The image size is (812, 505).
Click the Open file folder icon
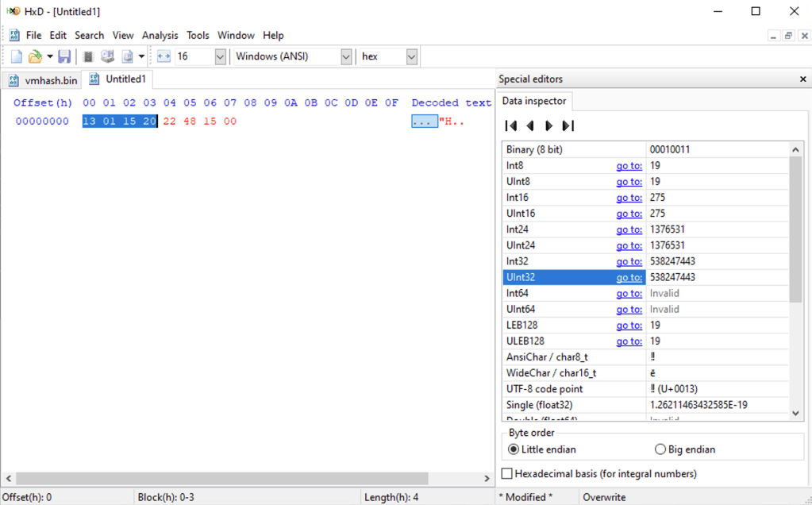pos(34,56)
